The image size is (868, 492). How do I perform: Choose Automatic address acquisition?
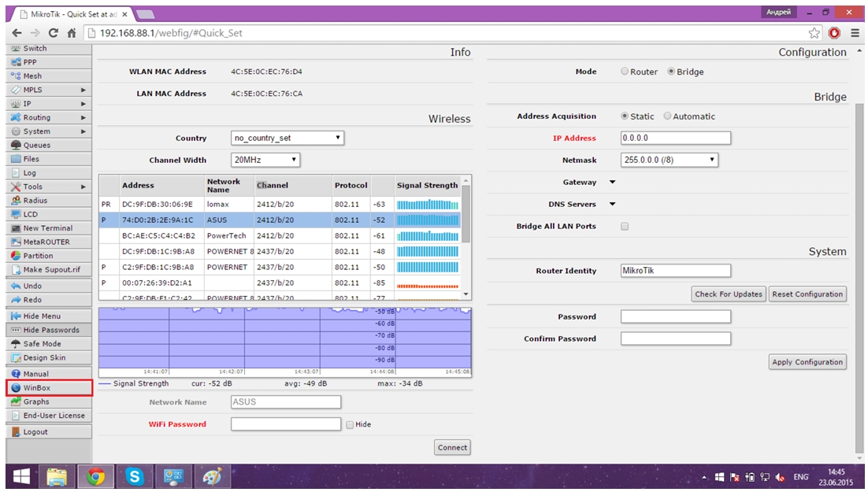[668, 117]
